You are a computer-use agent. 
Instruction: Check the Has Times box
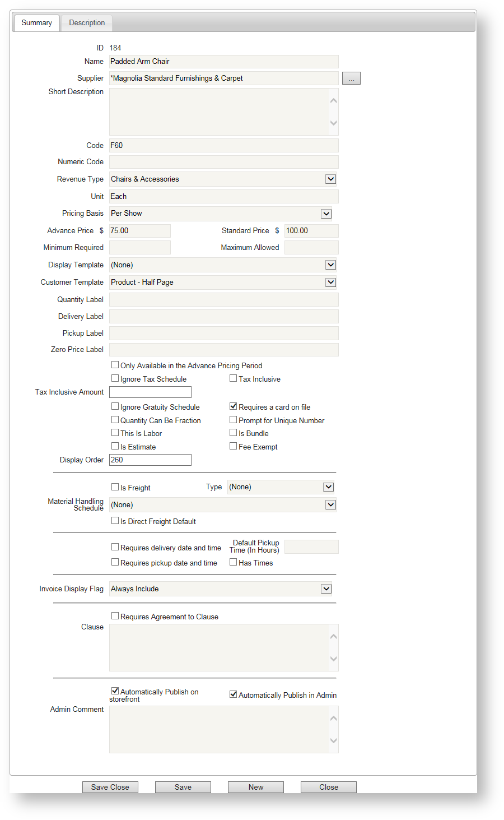234,562
